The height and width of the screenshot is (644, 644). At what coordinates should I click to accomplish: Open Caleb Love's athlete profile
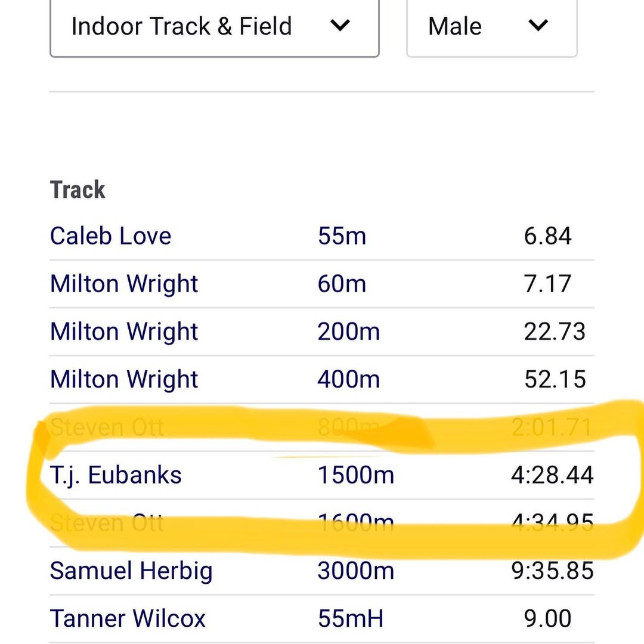pos(111,236)
